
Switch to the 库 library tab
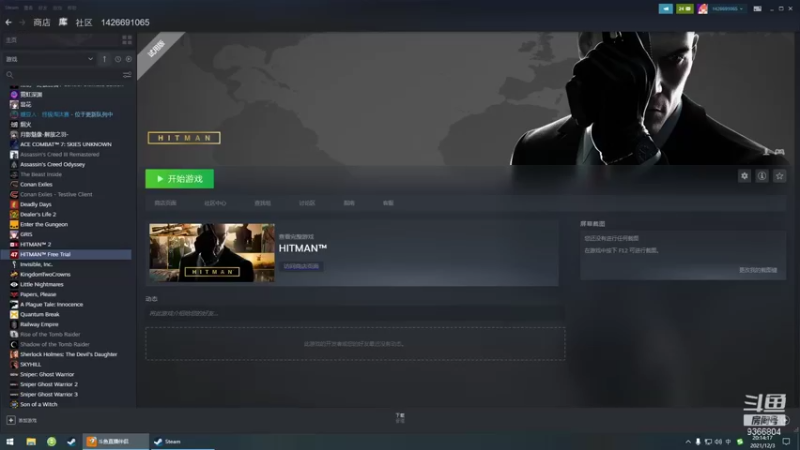63,22
